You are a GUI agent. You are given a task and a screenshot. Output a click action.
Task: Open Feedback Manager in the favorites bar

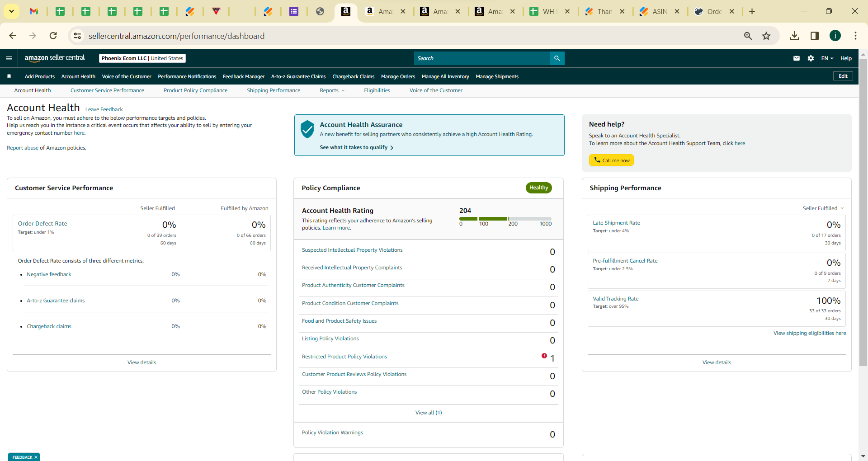click(x=244, y=76)
